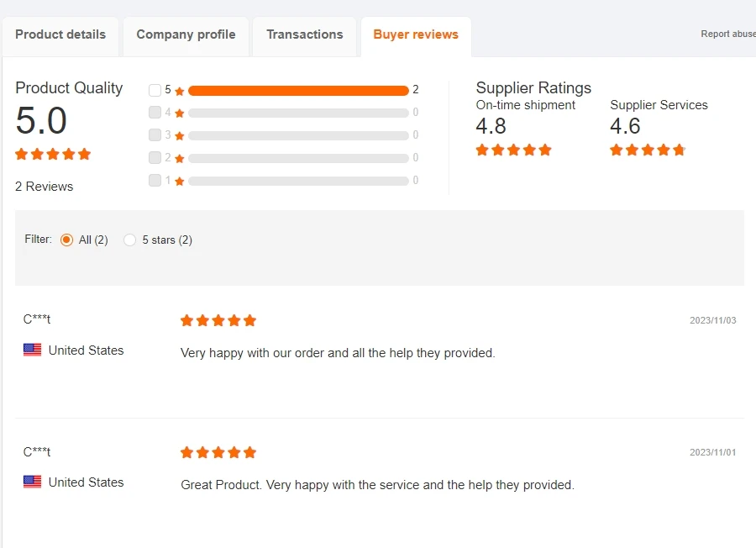Click the On-time shipment star rating
Viewport: 756px width, 548px height.
click(513, 150)
